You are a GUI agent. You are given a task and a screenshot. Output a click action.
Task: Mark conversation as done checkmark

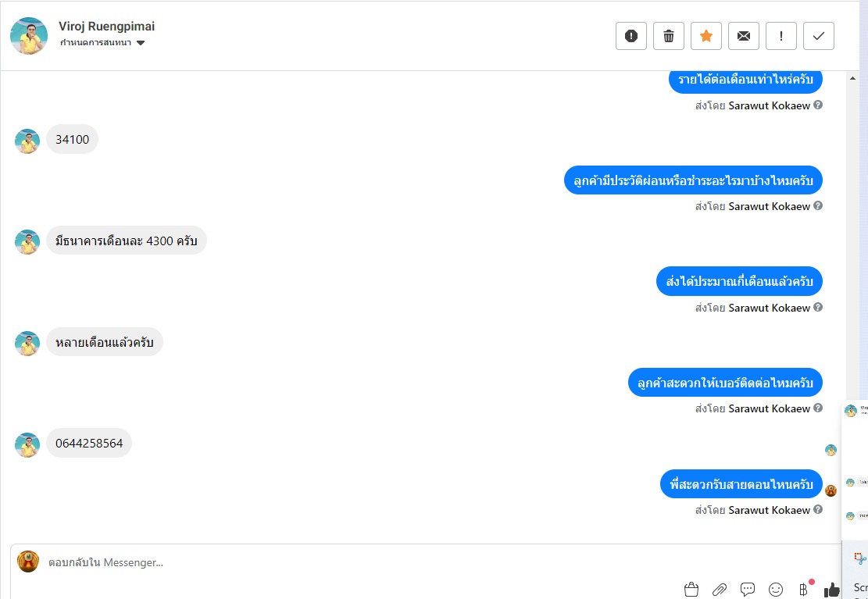(x=819, y=36)
